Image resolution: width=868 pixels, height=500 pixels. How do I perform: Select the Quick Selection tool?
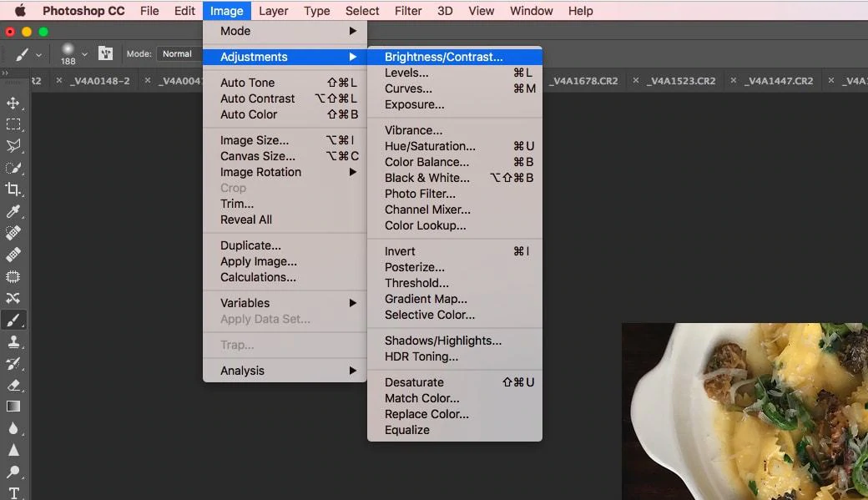pos(13,168)
